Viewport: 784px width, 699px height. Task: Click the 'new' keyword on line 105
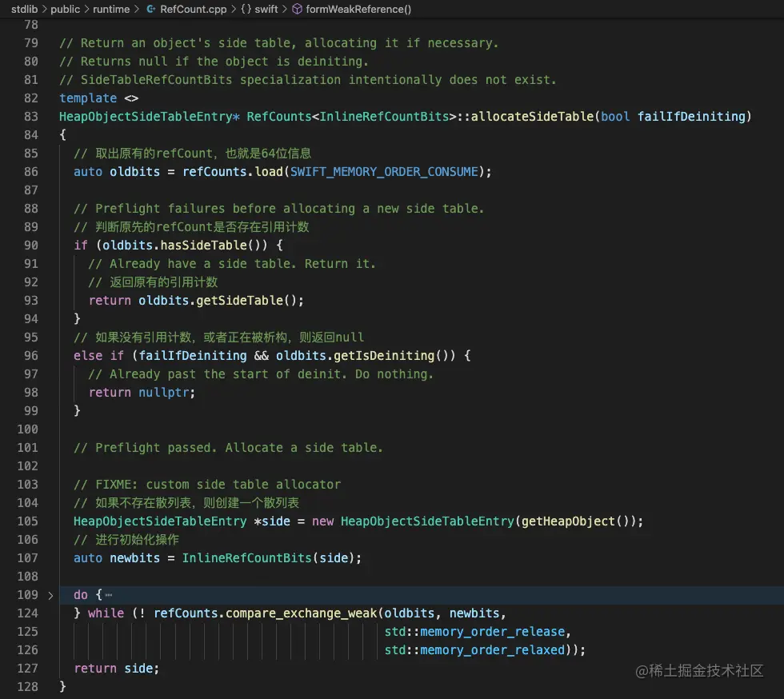pos(322,521)
